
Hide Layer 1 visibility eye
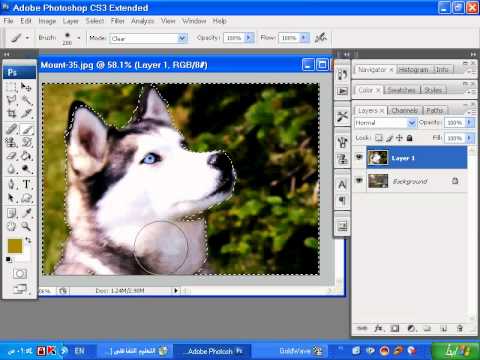[x=359, y=157]
